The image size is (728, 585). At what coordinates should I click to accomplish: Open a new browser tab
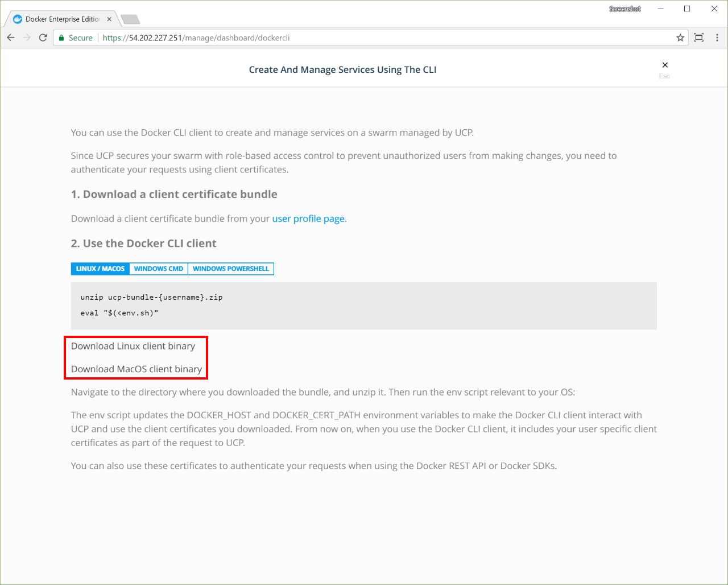pyautogui.click(x=130, y=19)
